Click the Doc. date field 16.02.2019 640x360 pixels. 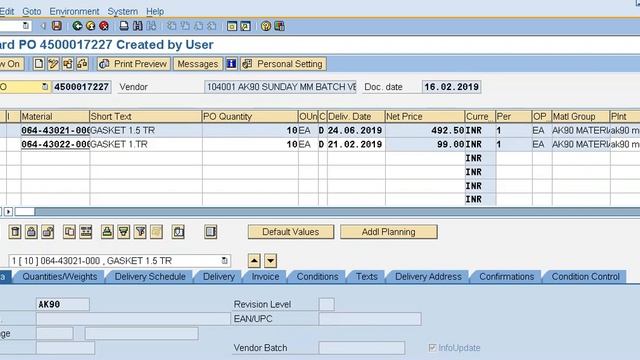(451, 87)
